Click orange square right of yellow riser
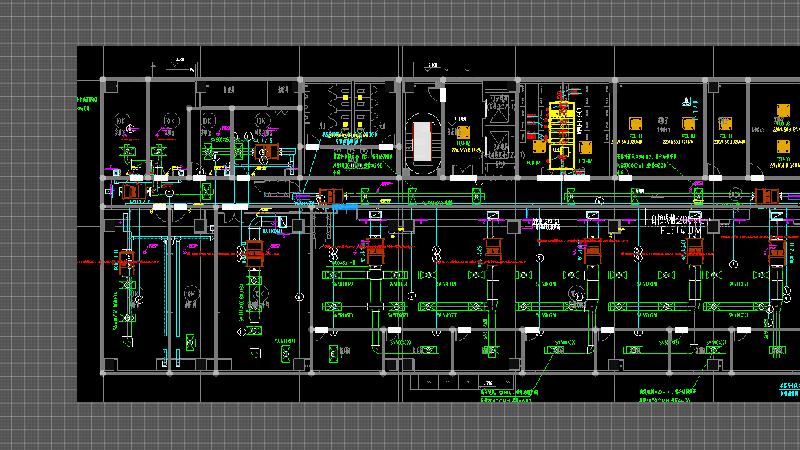800x450 pixels. click(586, 147)
